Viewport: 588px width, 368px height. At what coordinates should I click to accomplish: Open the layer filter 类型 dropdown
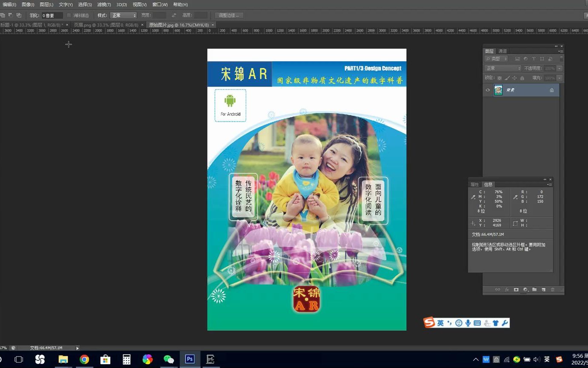496,59
